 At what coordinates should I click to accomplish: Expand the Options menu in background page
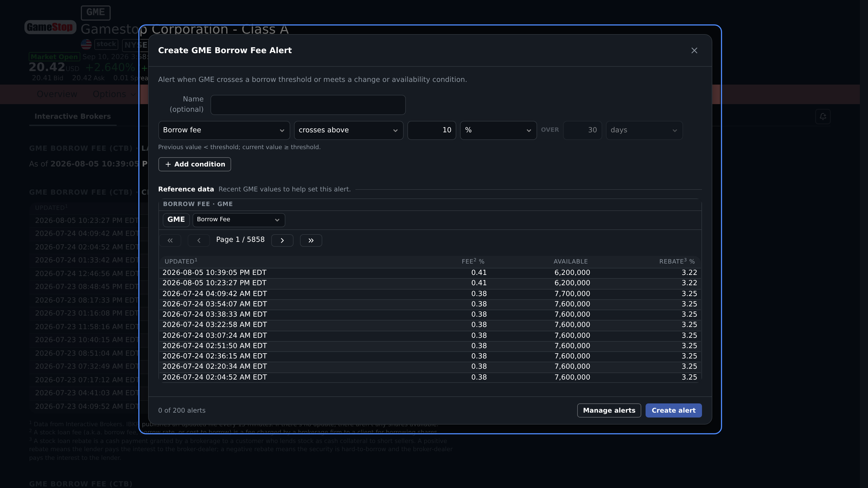pos(114,94)
